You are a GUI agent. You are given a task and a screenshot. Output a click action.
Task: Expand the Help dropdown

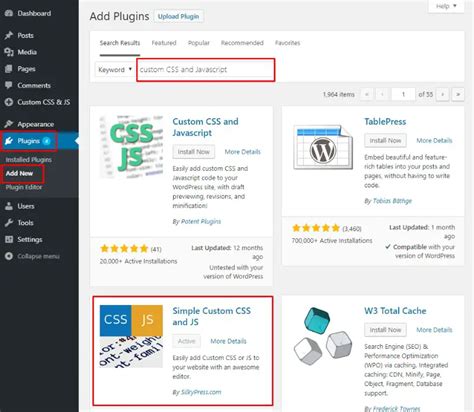click(x=446, y=6)
